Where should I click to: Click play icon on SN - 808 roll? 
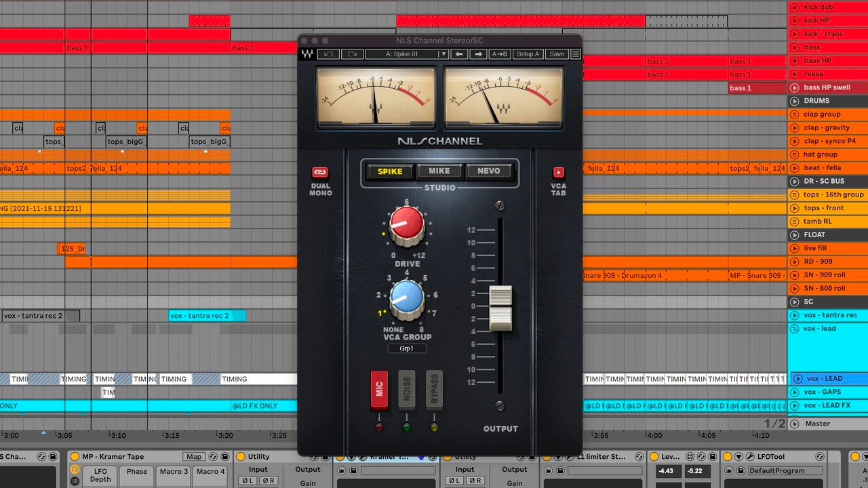coord(794,289)
